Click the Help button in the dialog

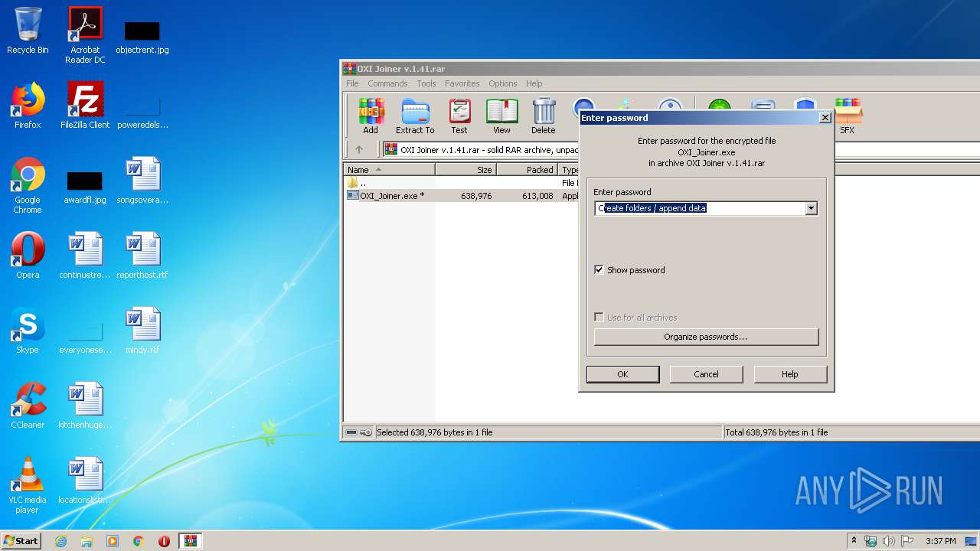(790, 374)
